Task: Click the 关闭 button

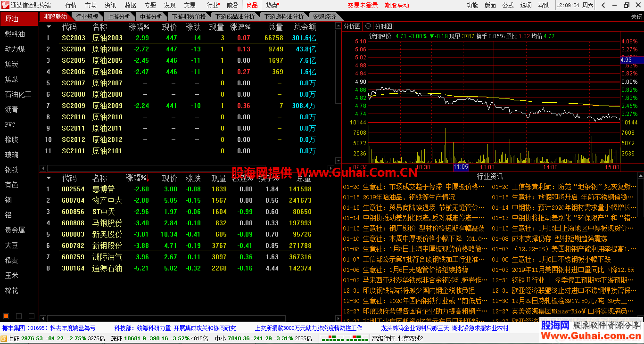Action: [636, 16]
